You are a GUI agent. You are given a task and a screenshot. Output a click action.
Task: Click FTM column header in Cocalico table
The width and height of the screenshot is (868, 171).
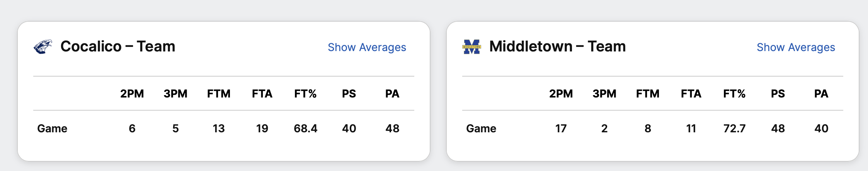(219, 94)
